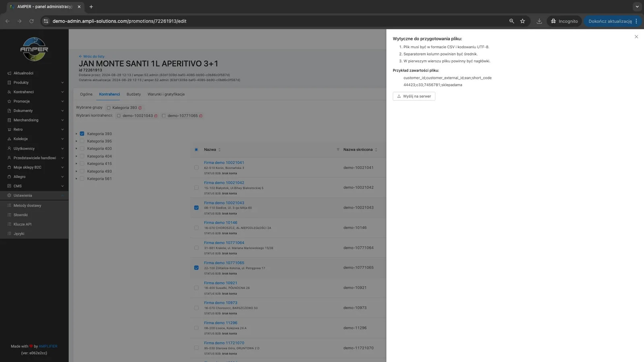Image resolution: width=644 pixels, height=362 pixels.
Task: Uncheck the Kategoria 393 tree checkbox
Action: click(x=82, y=134)
